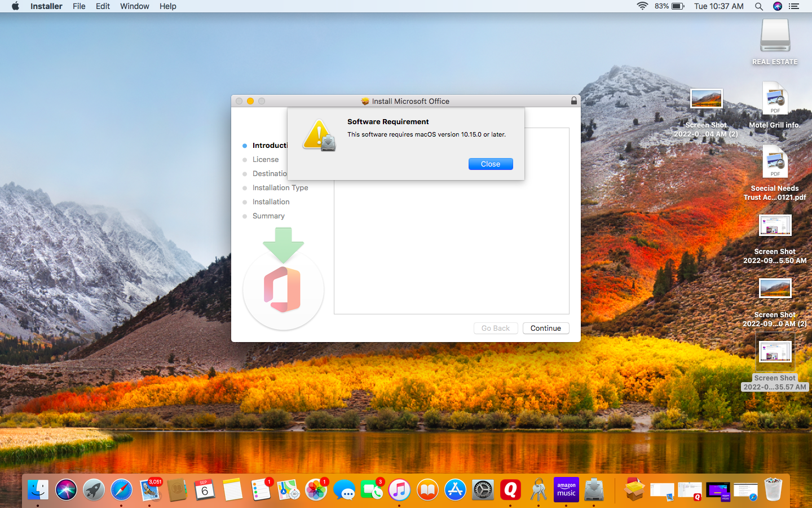
Task: Select the Installation step in the sidebar
Action: (x=271, y=202)
